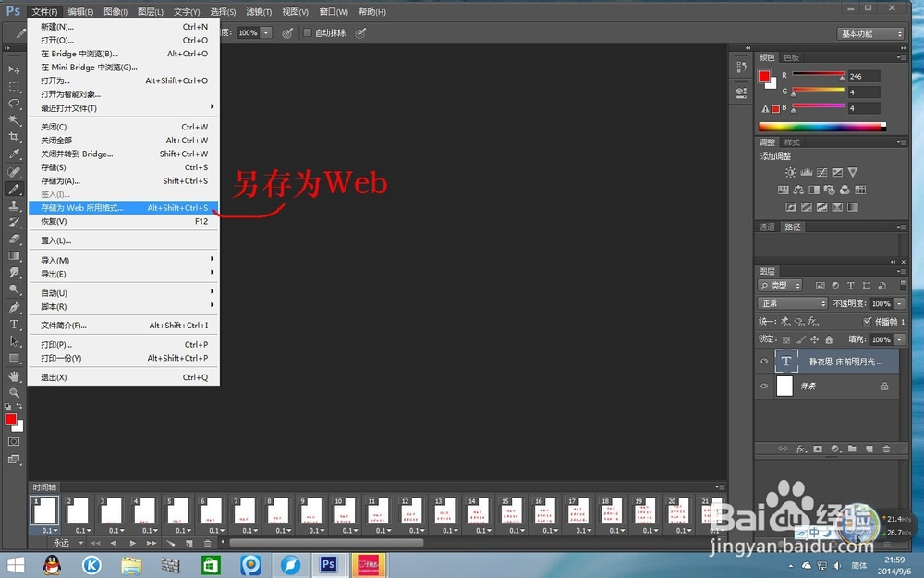Add a Photo Filter adjustment
The width and height of the screenshot is (924, 578).
829,190
